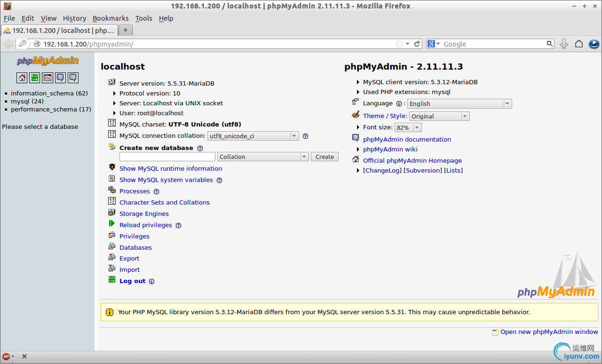Open the Bookmarks menu

(111, 18)
